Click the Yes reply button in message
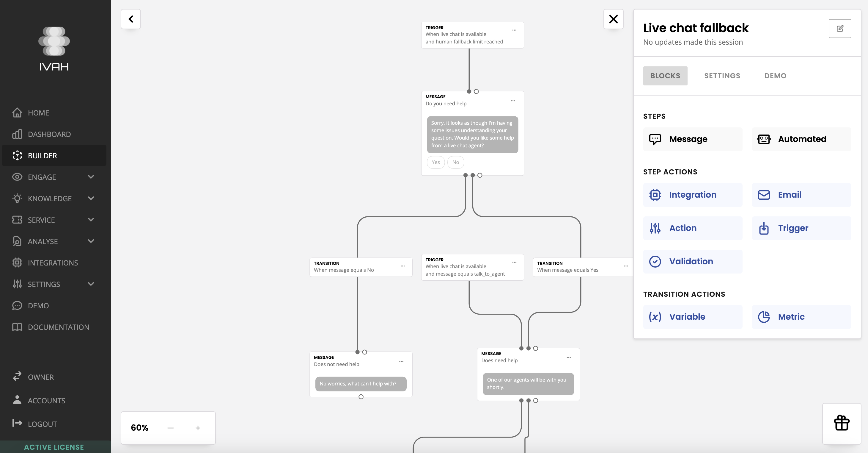 pos(435,162)
